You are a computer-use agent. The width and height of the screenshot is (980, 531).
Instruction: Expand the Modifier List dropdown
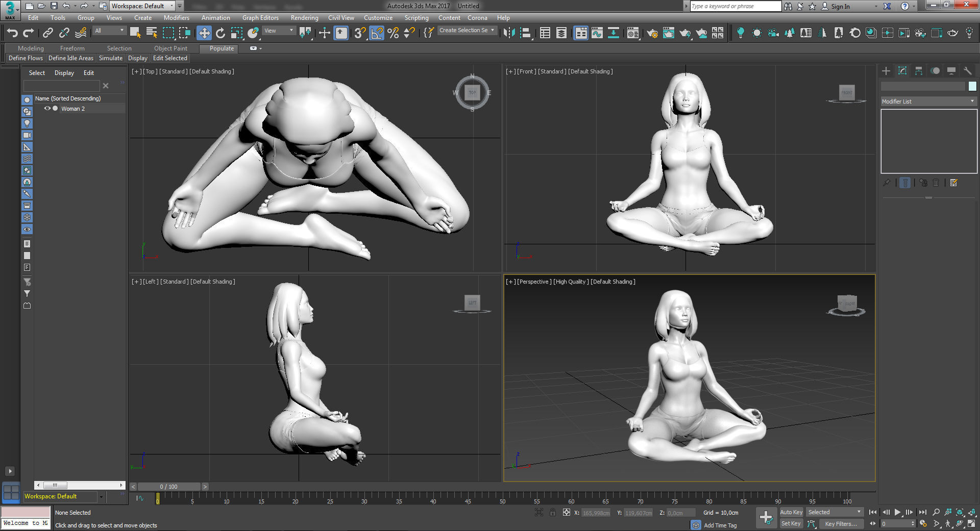(928, 102)
